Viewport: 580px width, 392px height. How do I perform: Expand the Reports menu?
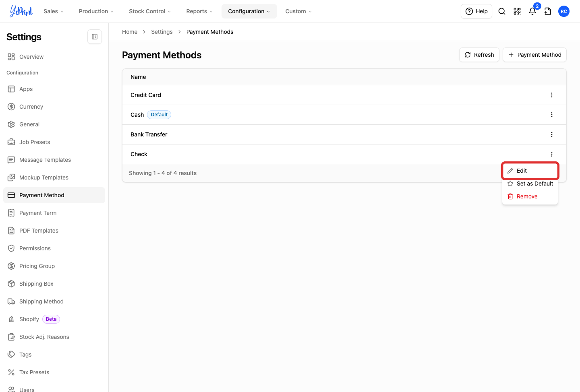click(x=199, y=11)
